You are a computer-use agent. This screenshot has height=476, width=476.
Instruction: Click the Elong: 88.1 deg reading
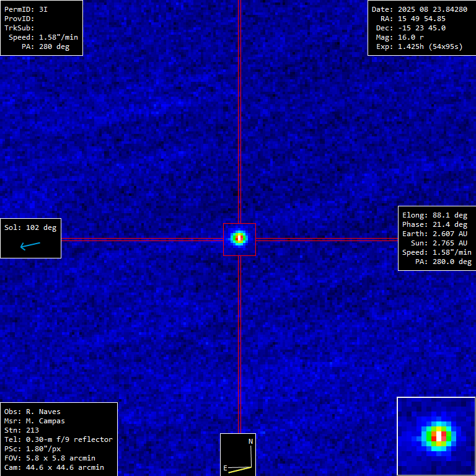pos(434,215)
